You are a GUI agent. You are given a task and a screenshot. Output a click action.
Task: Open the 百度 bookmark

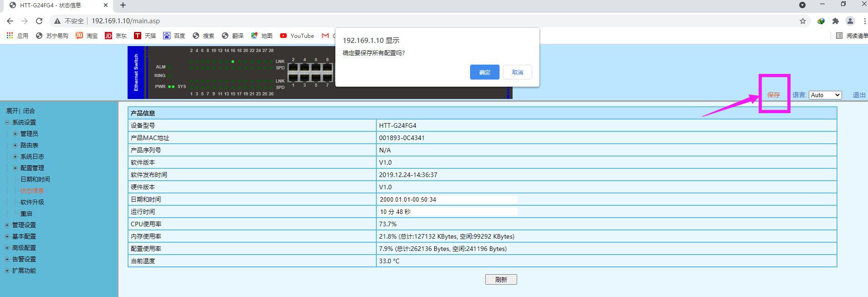point(174,36)
